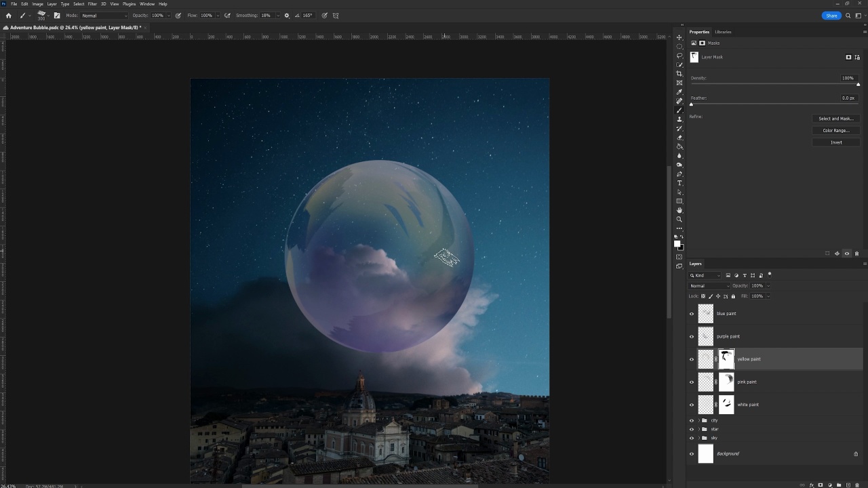Delete layer using Layers panel trash icon

click(856, 485)
